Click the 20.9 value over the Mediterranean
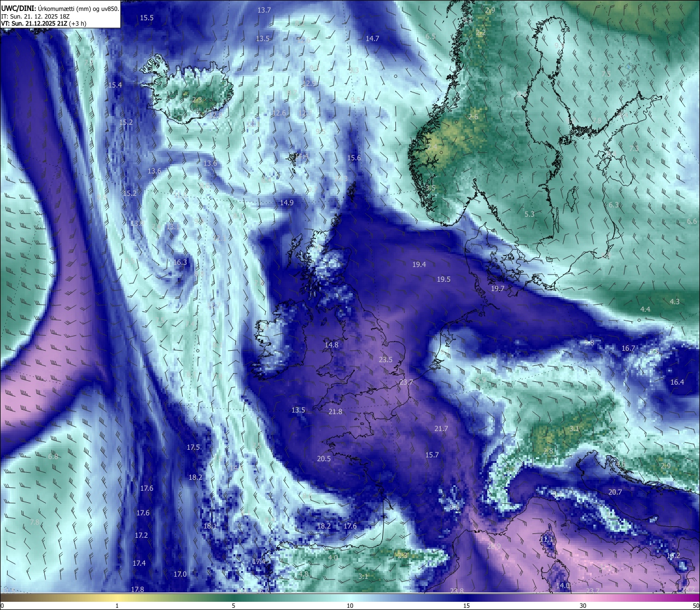Screen dimensions: 700x610 coord(493,546)
